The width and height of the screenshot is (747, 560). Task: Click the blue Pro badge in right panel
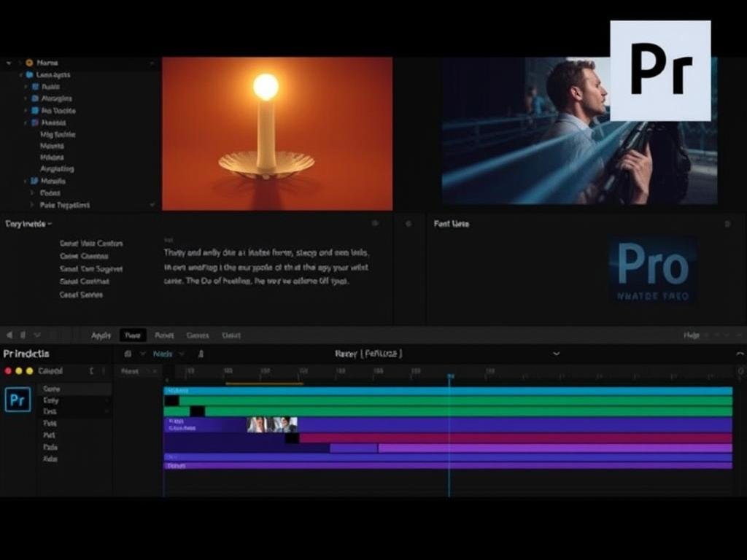653,270
